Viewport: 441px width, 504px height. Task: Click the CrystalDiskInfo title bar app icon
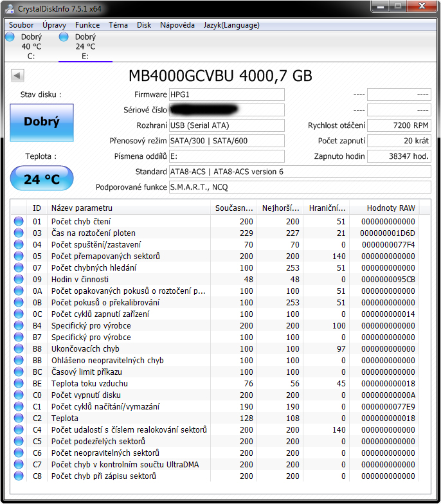[10, 9]
